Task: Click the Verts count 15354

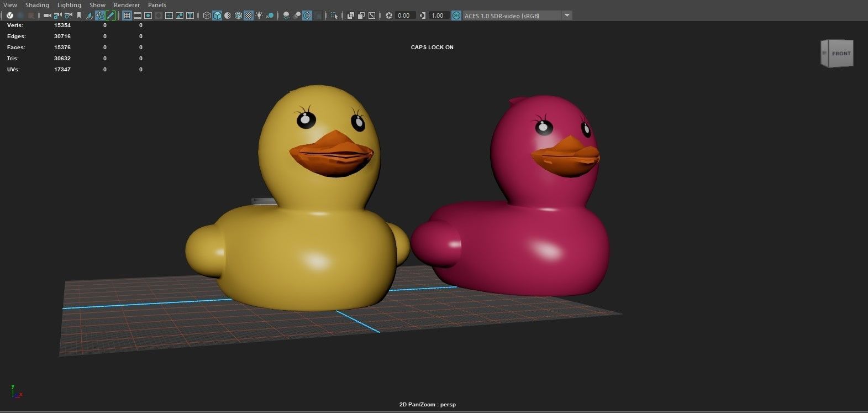Action: (62, 25)
